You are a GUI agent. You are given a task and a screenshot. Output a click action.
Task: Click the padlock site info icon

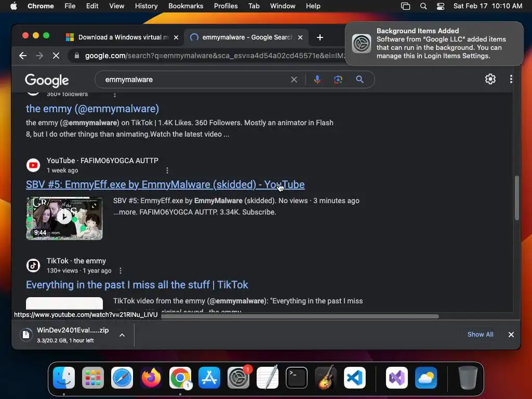pos(77,56)
